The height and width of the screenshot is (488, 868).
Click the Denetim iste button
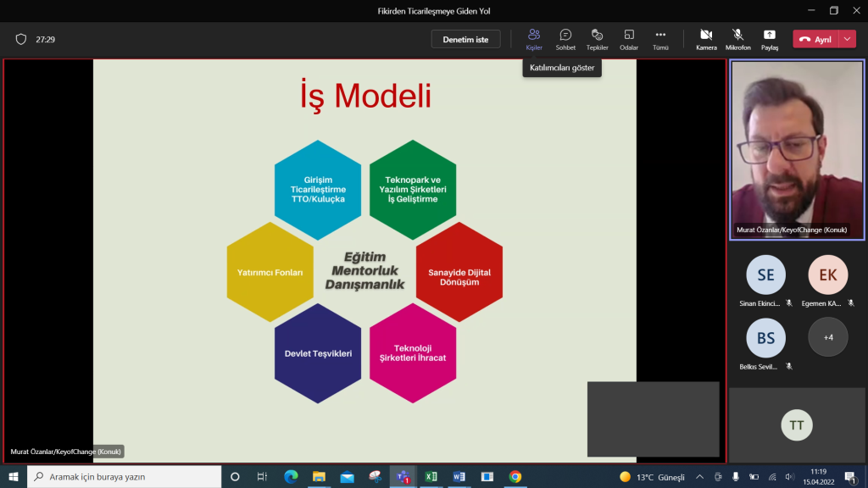(465, 39)
